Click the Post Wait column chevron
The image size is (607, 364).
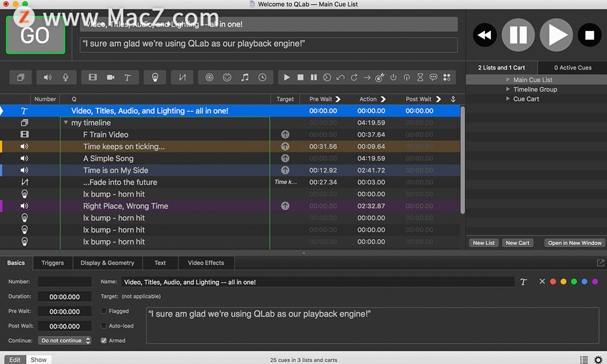[x=438, y=99]
